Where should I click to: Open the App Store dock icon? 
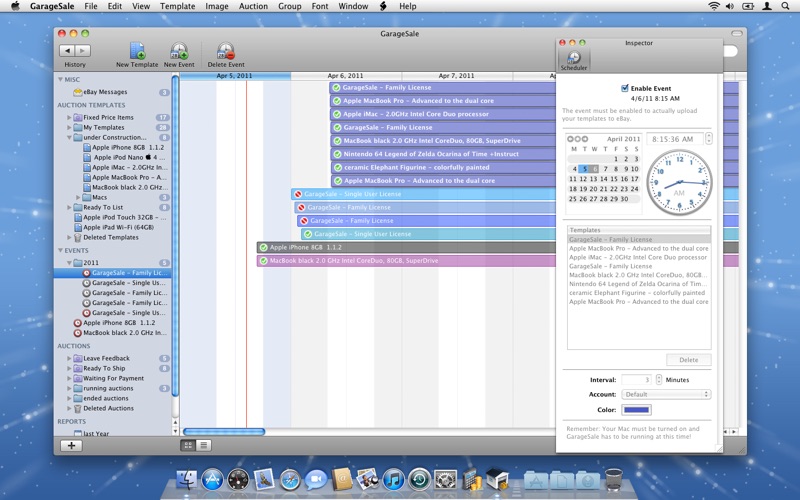(212, 480)
